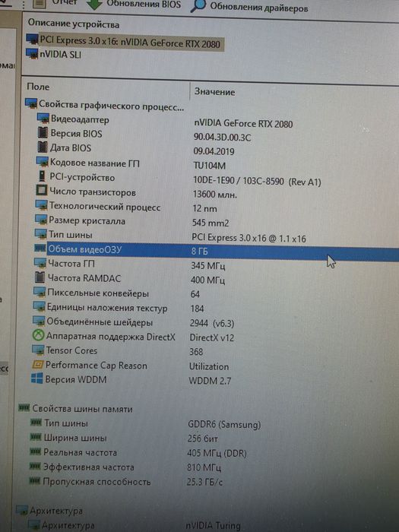Viewport: 399px width, 532px height.
Task: Click the driver updates magnifier icon
Action: [198, 5]
